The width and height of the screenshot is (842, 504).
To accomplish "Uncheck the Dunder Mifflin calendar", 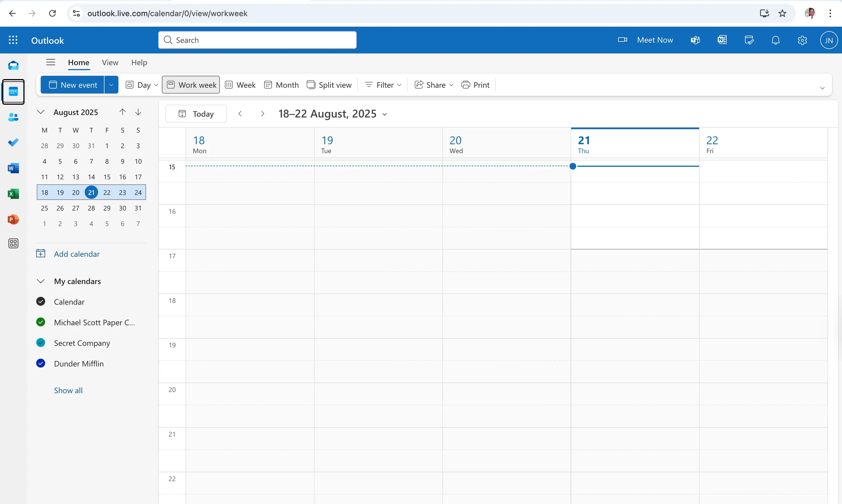I will 40,363.
